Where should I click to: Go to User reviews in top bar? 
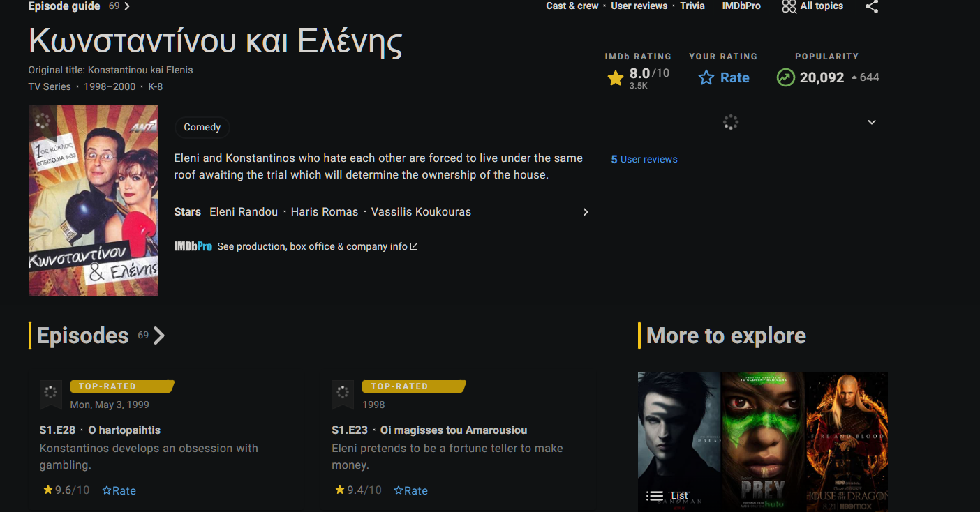[639, 6]
